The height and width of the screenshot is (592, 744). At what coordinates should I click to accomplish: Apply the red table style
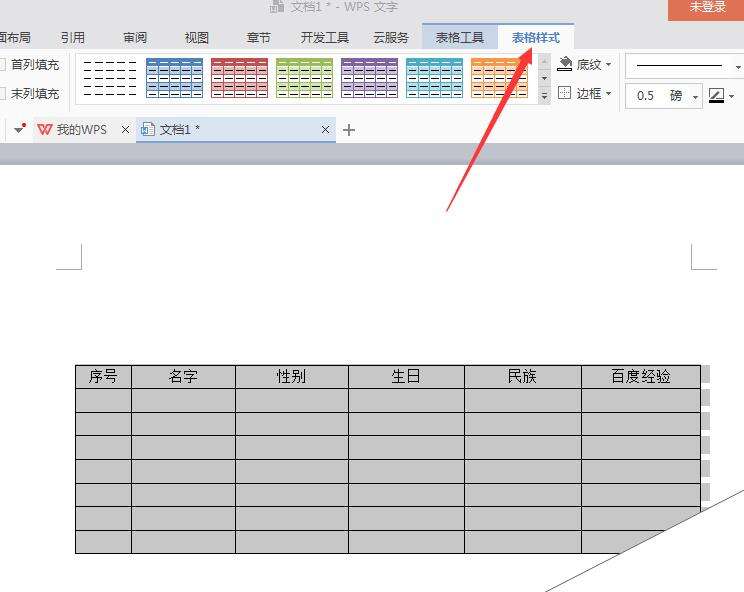240,78
